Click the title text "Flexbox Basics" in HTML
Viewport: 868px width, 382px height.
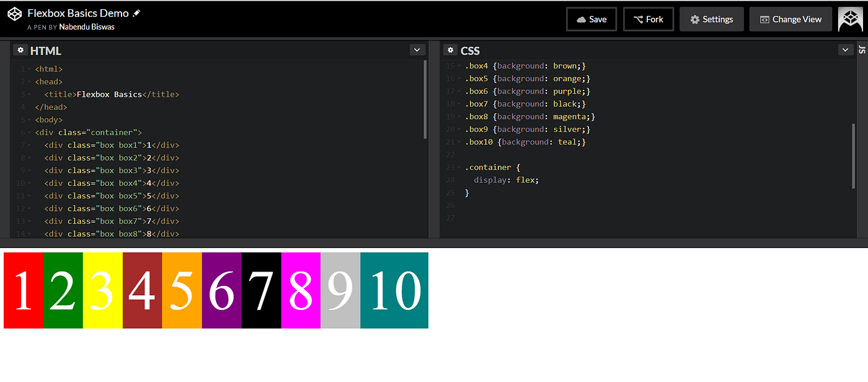click(110, 94)
